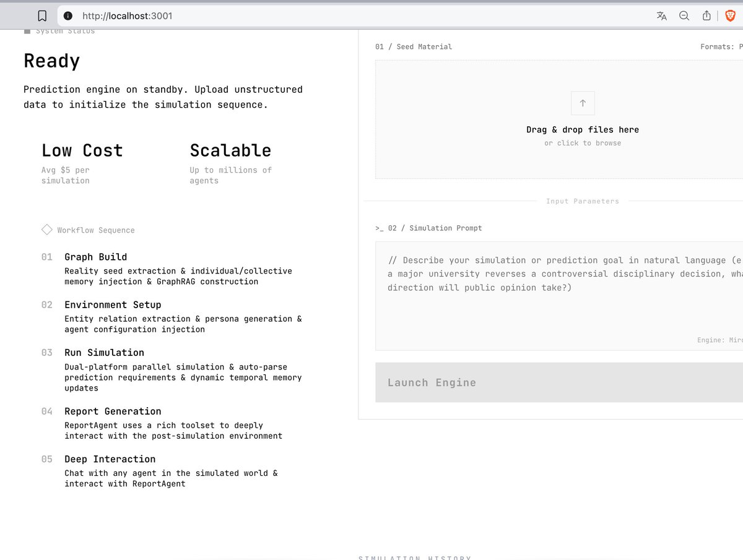Click the 'Prediction engine on standby' paragraph
This screenshot has width=743, height=560.
coord(163,97)
